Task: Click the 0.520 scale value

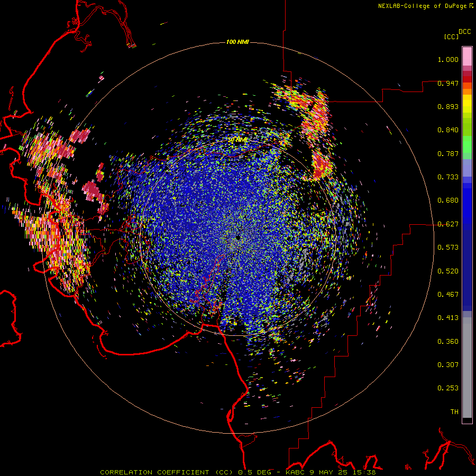Action: [x=448, y=271]
